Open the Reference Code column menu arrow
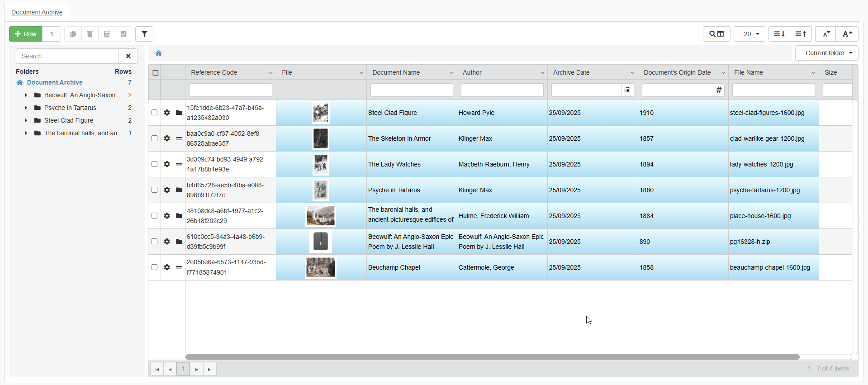 pyautogui.click(x=271, y=72)
